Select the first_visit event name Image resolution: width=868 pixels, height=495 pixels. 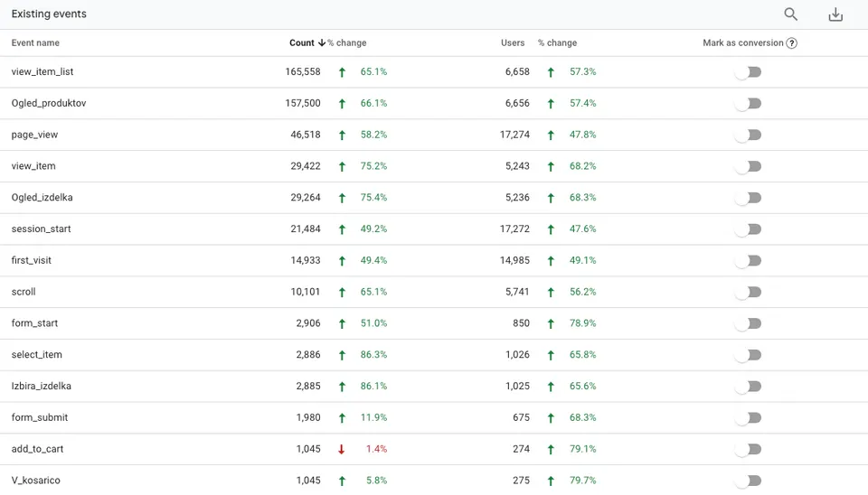pos(31,260)
